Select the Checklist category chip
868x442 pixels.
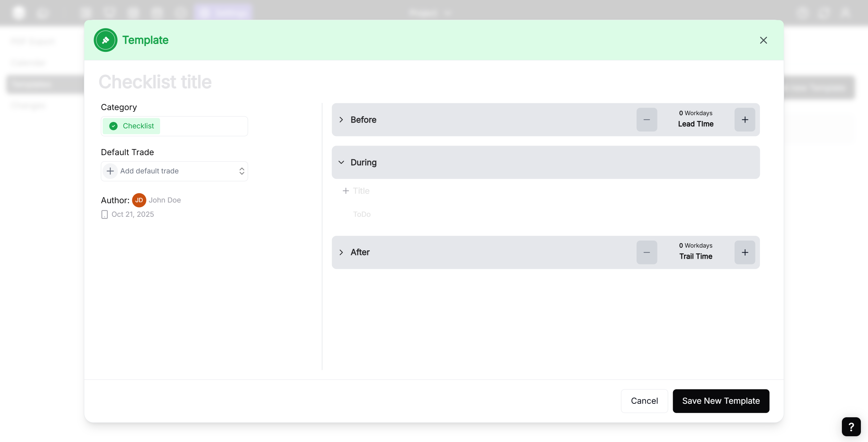(x=132, y=126)
